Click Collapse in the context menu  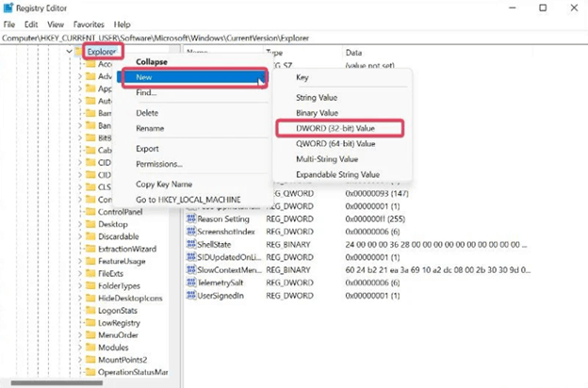click(x=152, y=62)
